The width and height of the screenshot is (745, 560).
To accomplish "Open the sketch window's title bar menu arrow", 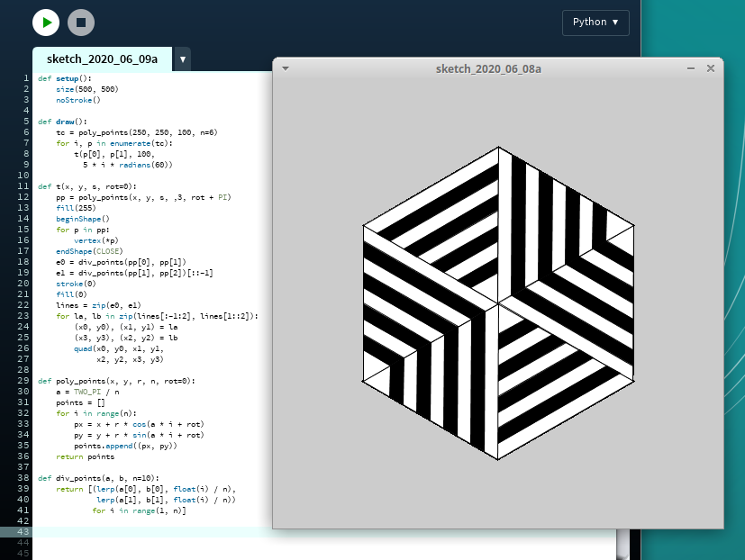I will click(286, 68).
